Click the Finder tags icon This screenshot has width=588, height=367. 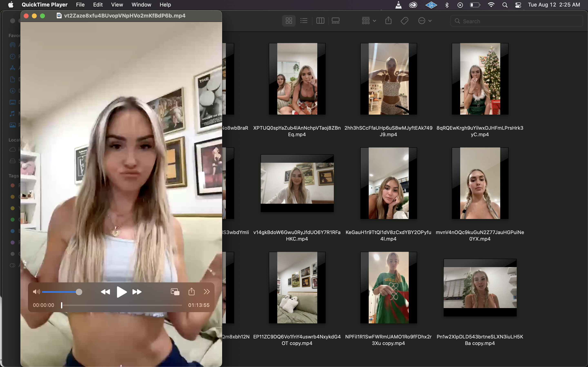point(404,21)
